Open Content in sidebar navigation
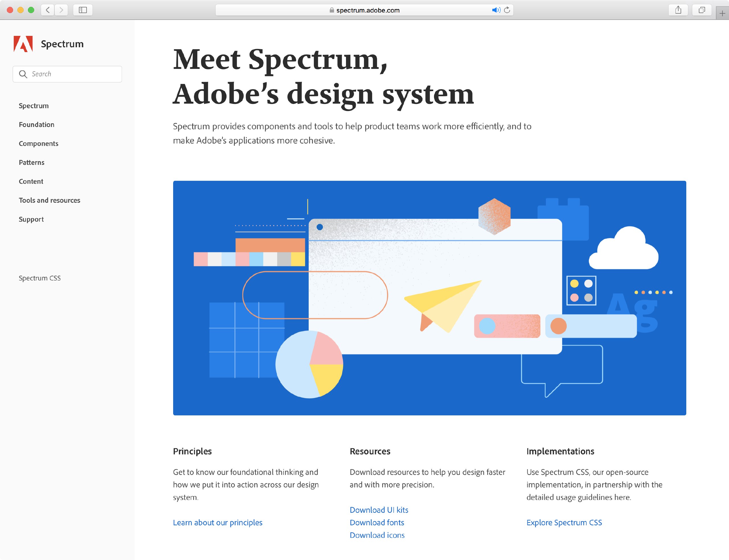 tap(31, 182)
